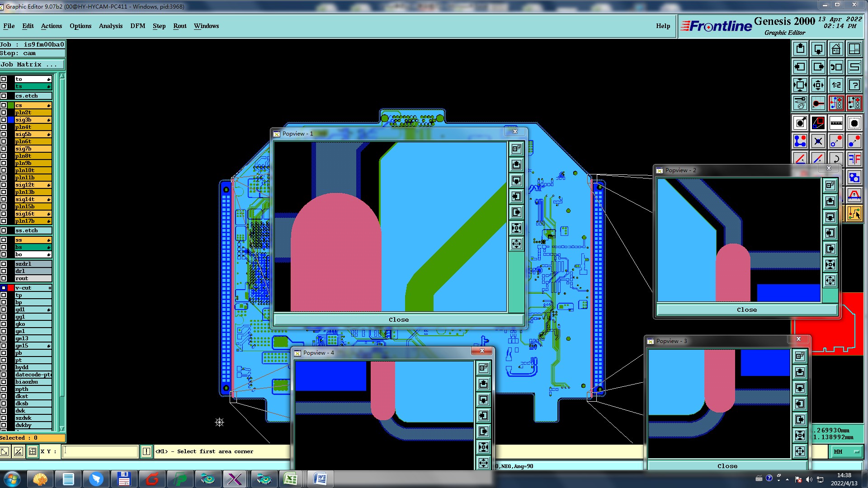The height and width of the screenshot is (488, 868).
Task: Click the pan left arrow icon
Action: click(800, 67)
